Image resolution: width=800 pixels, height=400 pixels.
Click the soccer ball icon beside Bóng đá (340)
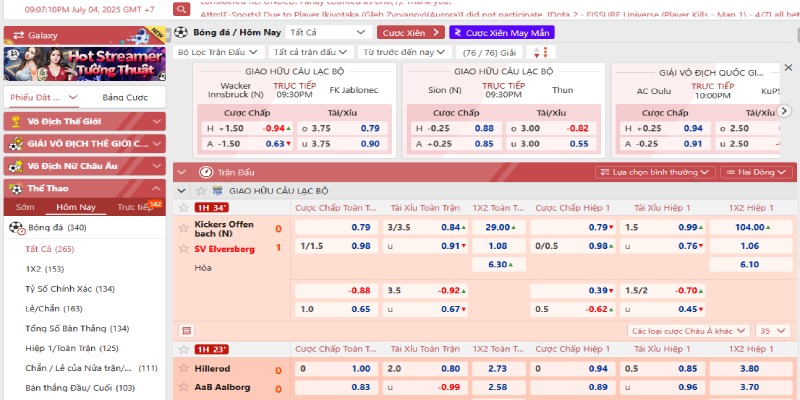17,228
